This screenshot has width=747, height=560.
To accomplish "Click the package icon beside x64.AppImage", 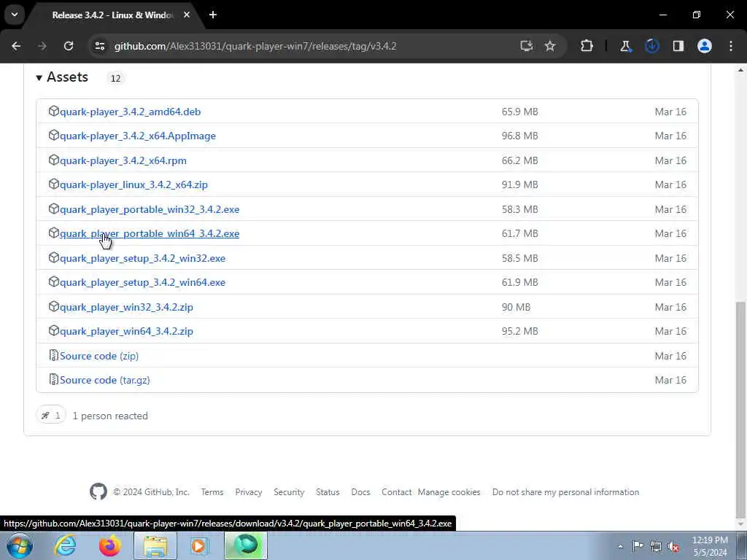I will click(54, 135).
